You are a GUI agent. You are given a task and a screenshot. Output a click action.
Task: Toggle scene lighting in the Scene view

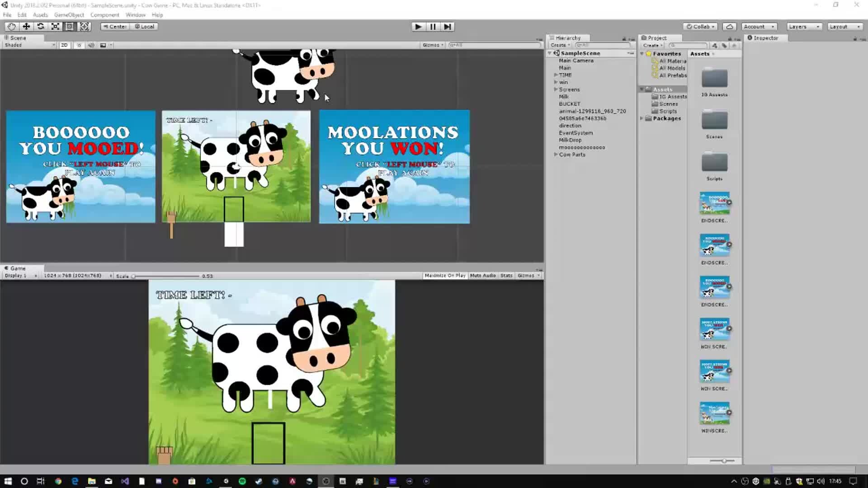(79, 45)
